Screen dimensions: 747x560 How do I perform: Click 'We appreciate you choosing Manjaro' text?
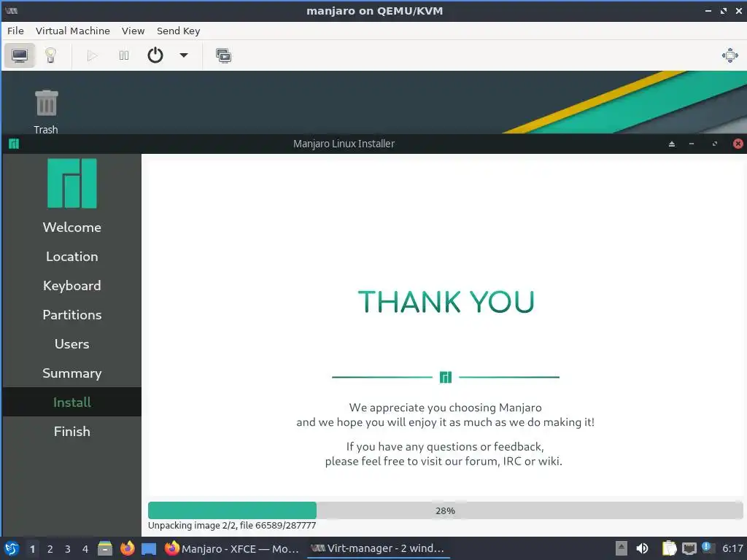(446, 408)
